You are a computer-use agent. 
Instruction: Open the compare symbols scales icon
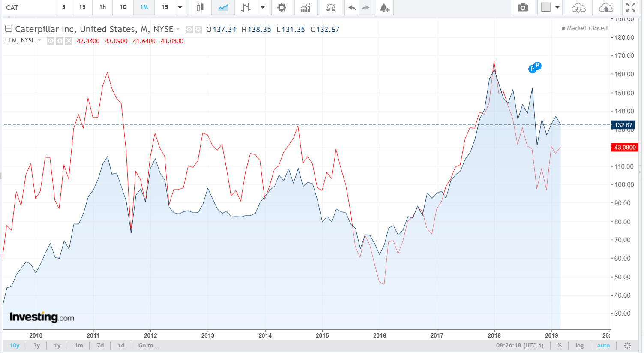pyautogui.click(x=331, y=7)
